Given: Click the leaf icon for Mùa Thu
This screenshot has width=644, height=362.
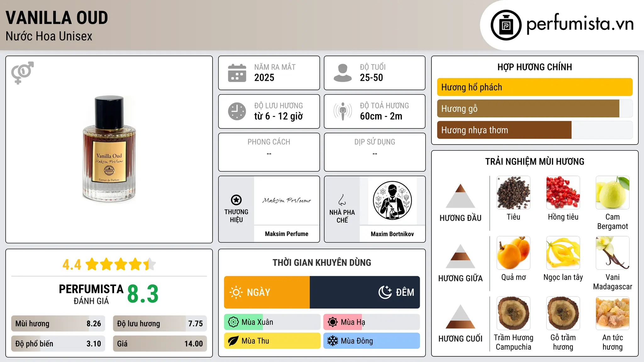Looking at the screenshot, I should (233, 341).
